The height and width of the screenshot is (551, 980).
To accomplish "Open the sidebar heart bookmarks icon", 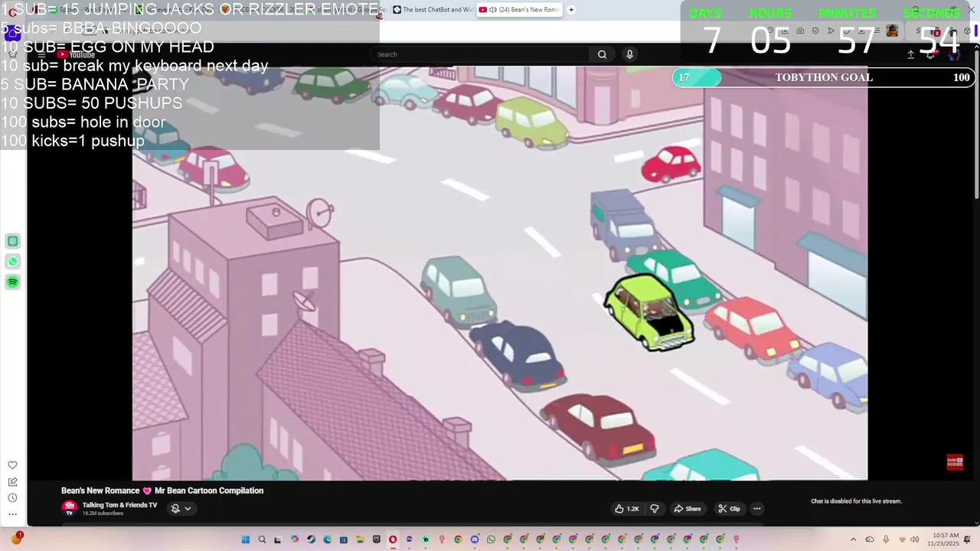I will click(x=12, y=465).
